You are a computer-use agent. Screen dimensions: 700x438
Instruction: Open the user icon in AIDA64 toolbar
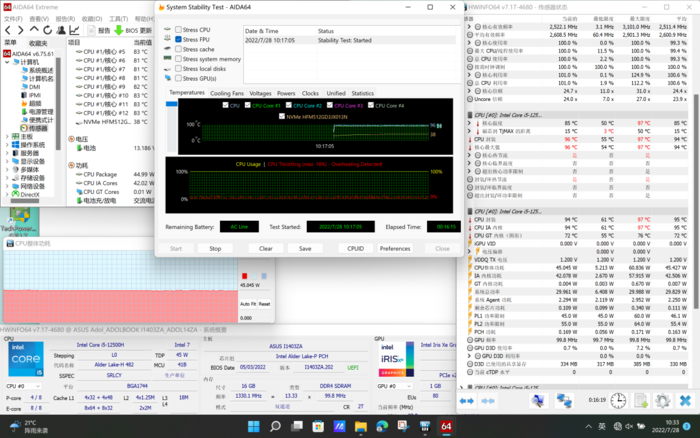[61, 30]
